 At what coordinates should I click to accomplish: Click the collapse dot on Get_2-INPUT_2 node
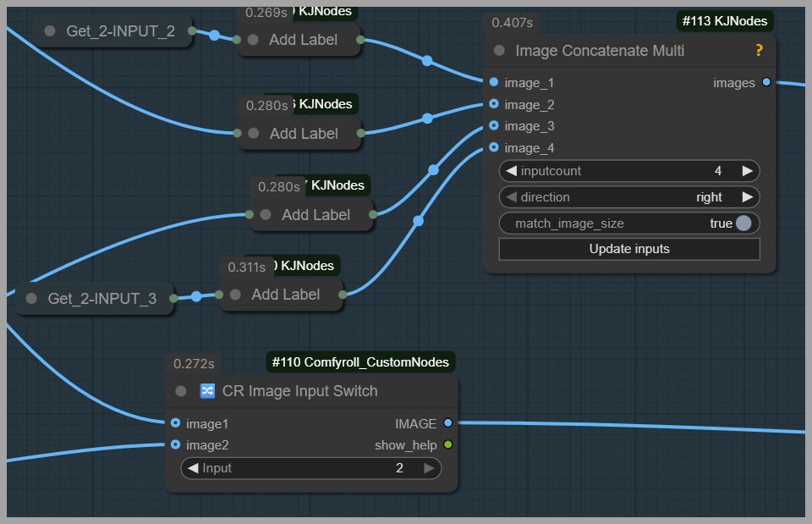[50, 31]
